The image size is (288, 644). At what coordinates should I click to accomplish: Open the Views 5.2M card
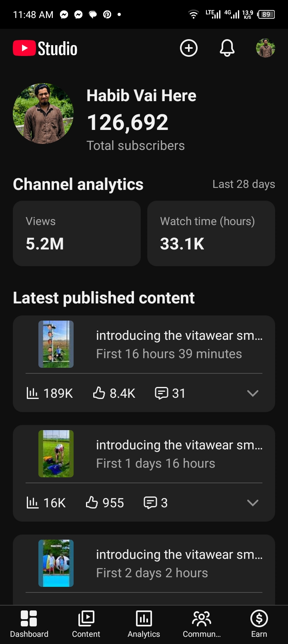[77, 233]
